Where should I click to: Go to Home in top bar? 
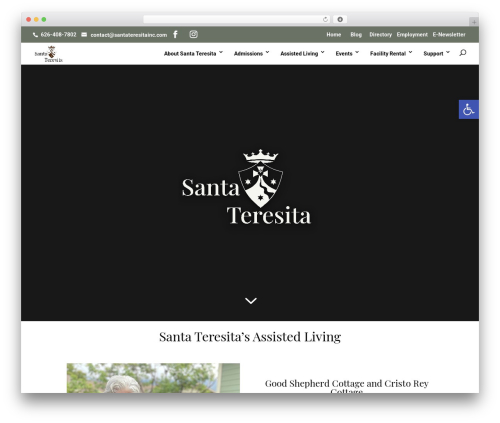[334, 35]
